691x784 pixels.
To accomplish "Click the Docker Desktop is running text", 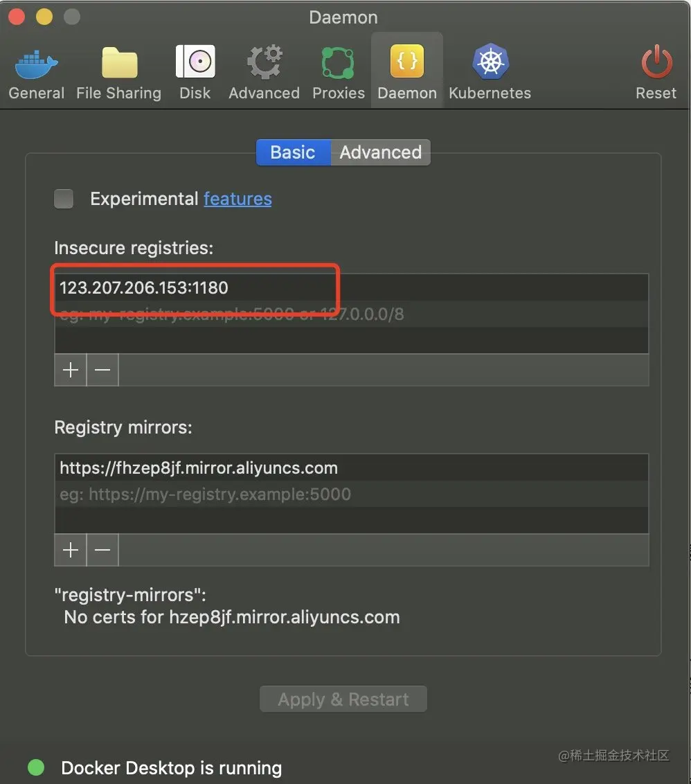I will [172, 767].
